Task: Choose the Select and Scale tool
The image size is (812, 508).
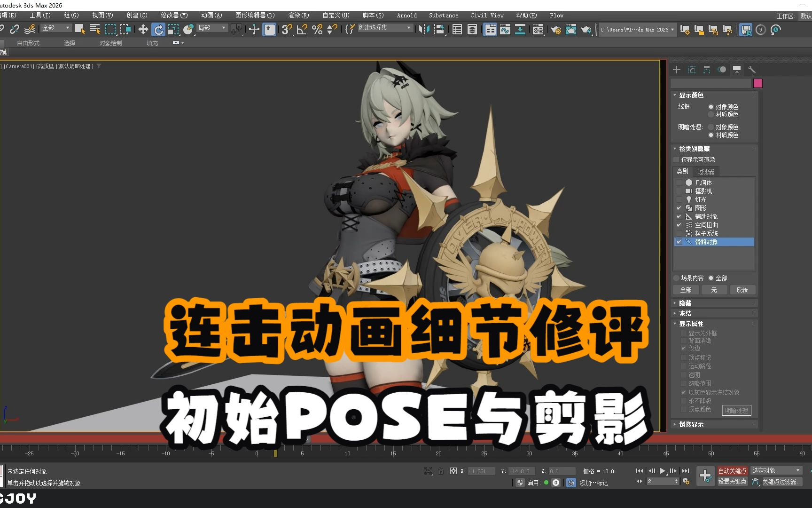Action: (173, 30)
